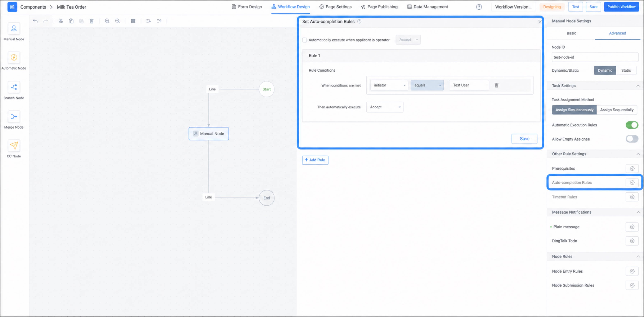Open the initiator condition field dropdown
Viewport: 644px width, 317px height.
pyautogui.click(x=389, y=85)
